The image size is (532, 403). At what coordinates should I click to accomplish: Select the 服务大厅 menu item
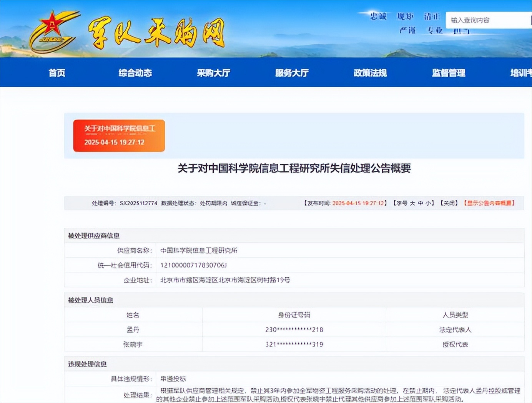tap(292, 73)
